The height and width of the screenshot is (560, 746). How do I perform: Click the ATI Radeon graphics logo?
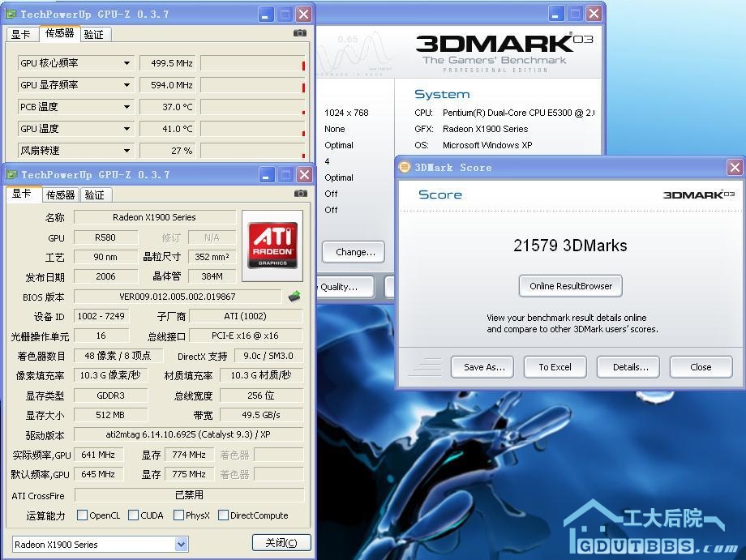coord(272,246)
